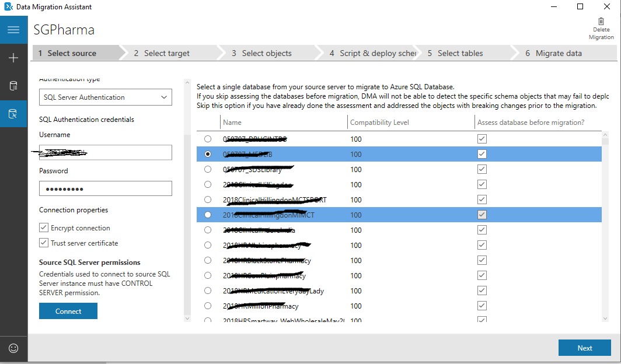Go to step 3 Select objects

[x=267, y=53]
